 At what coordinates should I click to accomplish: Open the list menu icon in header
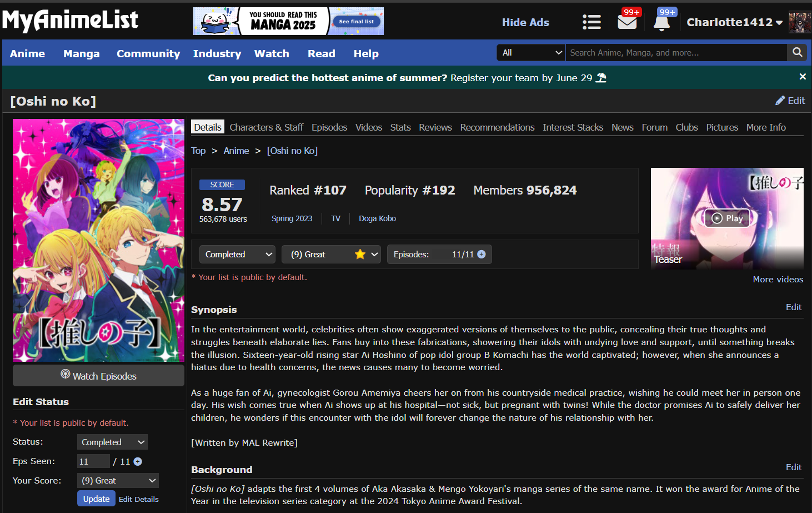592,22
